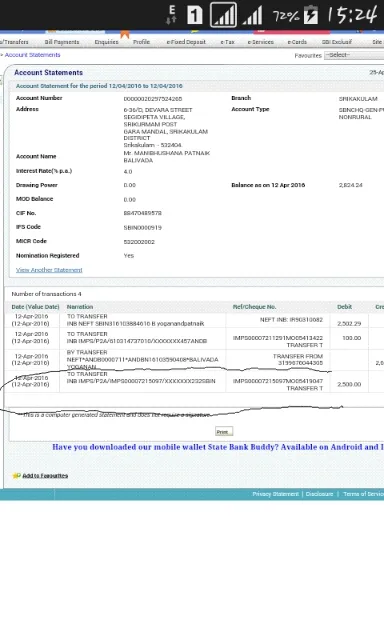Viewport: 384px width, 640px height.
Task: Open the Enquiries menu
Action: [x=107, y=42]
